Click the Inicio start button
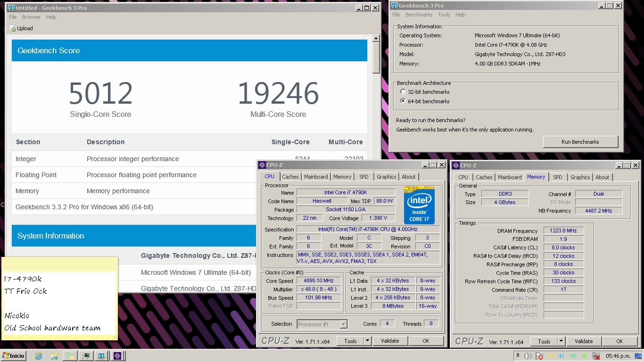Viewport: 644px width, 362px height. pos(14,356)
